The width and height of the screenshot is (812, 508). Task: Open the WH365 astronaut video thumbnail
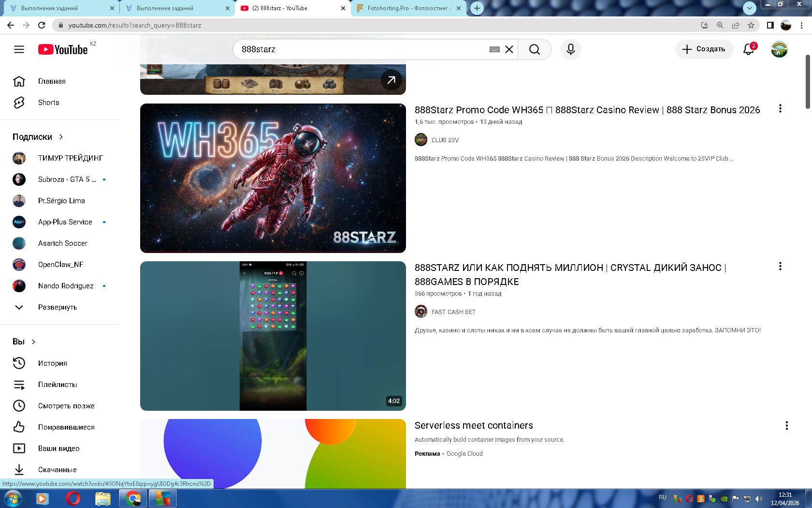273,178
